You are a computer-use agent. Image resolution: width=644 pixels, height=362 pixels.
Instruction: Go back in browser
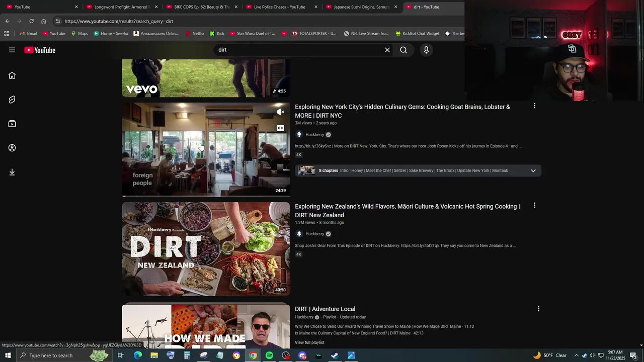[7, 21]
